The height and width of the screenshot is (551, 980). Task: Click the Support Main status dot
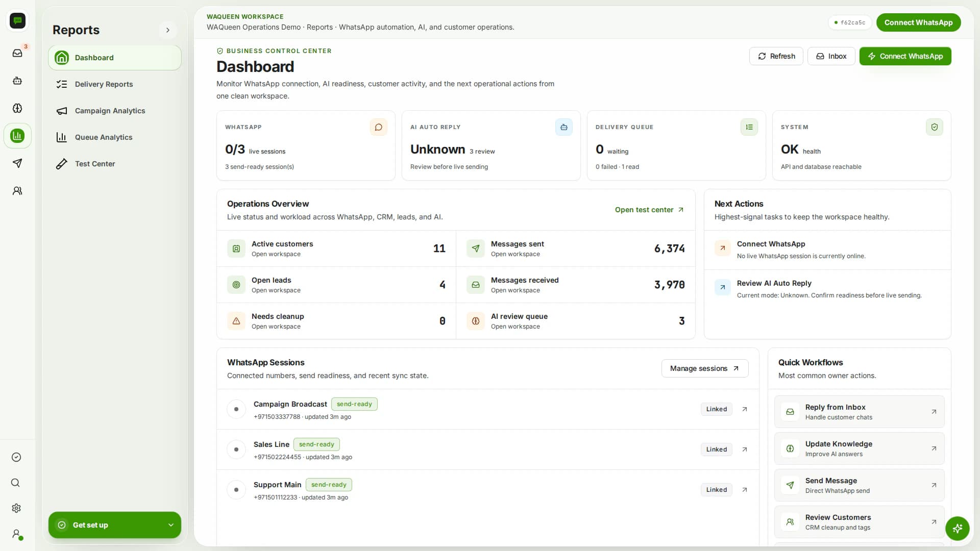pos(236,490)
